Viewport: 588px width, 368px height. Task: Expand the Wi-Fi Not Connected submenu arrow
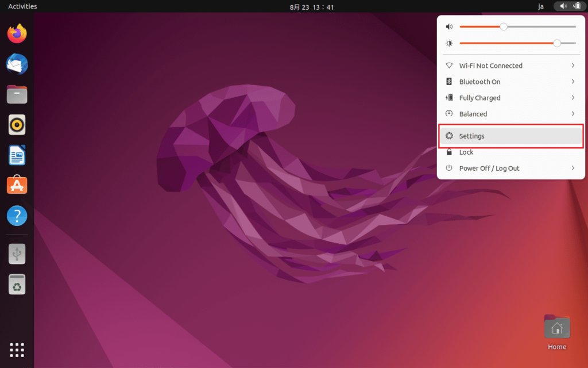click(573, 66)
